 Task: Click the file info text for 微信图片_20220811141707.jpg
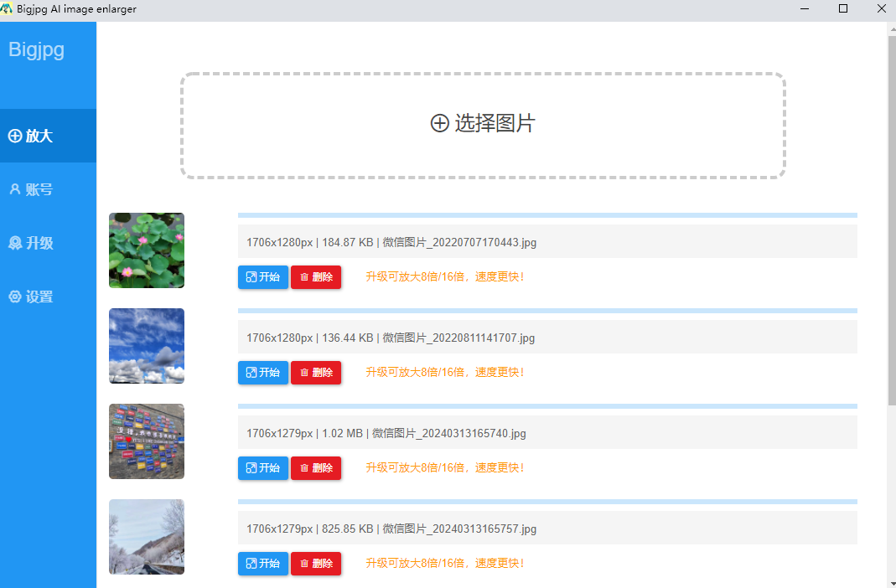pyautogui.click(x=391, y=338)
